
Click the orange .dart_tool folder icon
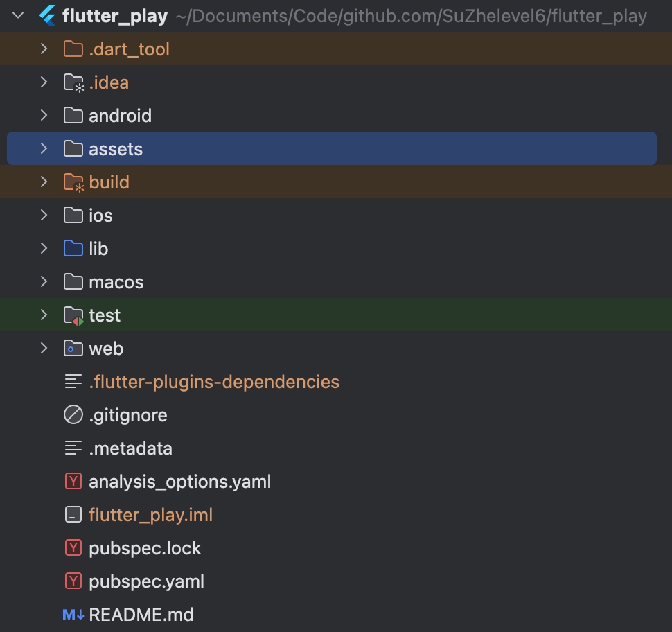coord(73,49)
